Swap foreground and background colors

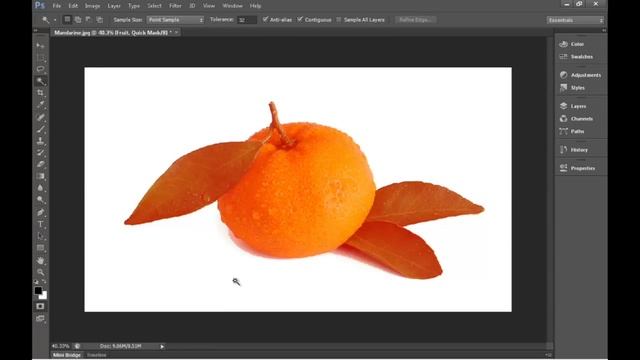click(44, 282)
